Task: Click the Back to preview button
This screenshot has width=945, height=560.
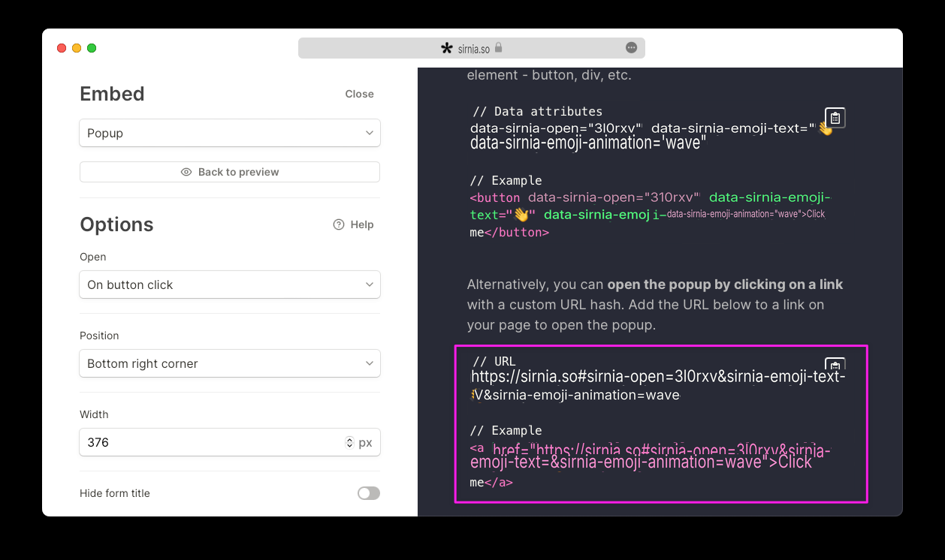Action: [x=230, y=172]
